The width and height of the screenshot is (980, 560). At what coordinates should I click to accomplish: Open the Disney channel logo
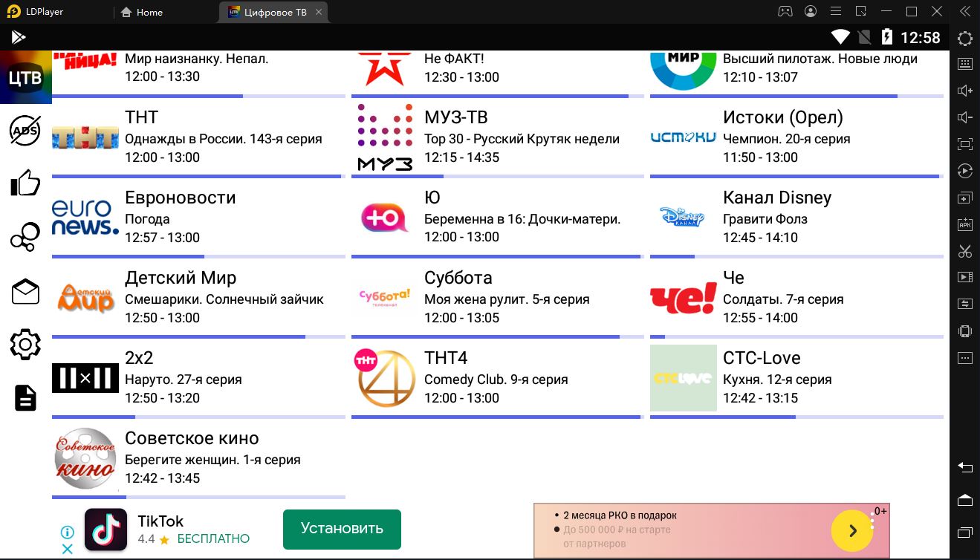[x=683, y=218]
